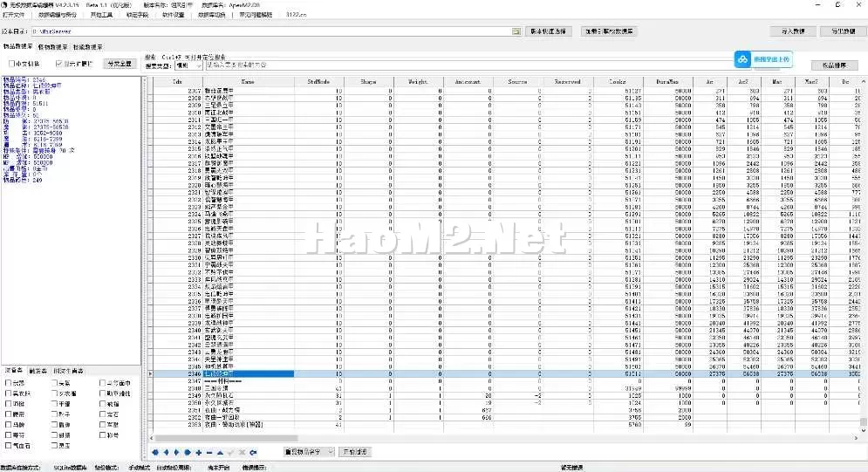Image resolution: width=868 pixels, height=472 pixels.
Task: Select the row with Idx 2330
Action: pyautogui.click(x=505, y=258)
